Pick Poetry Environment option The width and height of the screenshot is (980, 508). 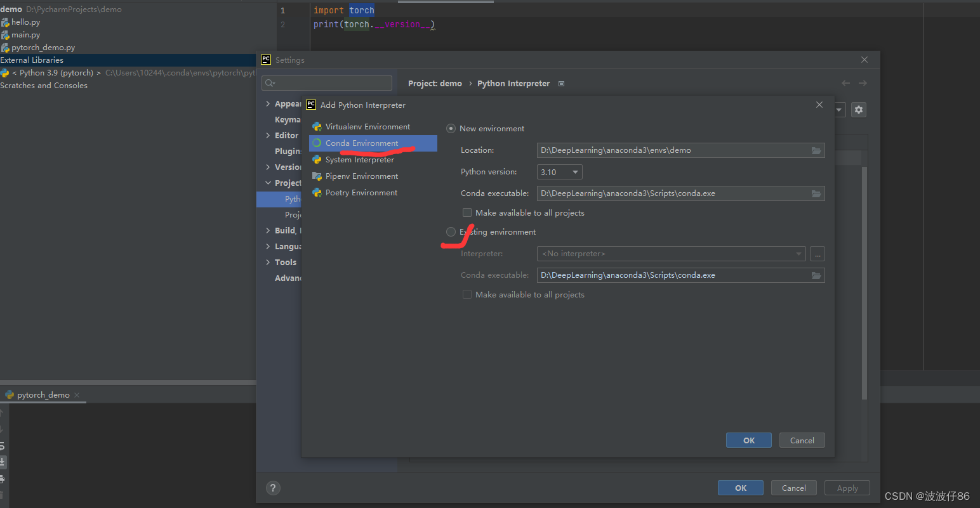[x=373, y=193]
